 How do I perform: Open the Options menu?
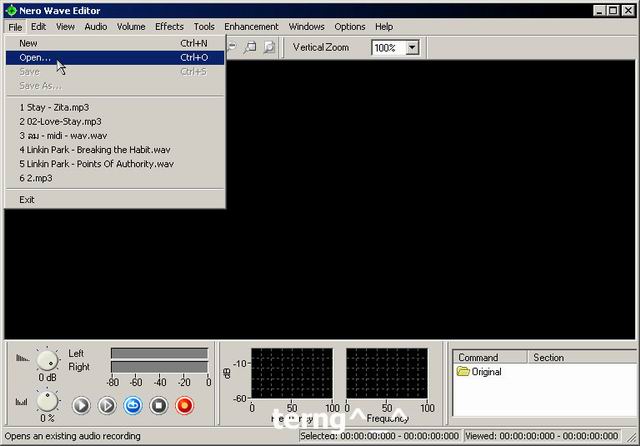(x=350, y=27)
